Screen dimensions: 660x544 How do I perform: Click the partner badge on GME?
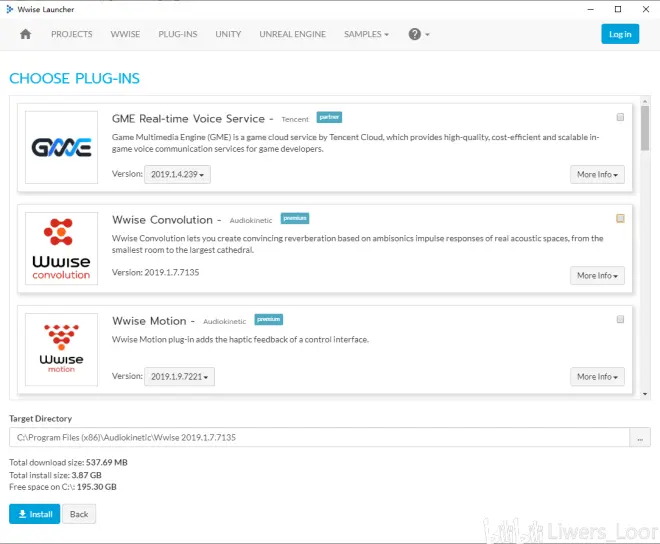pos(329,117)
